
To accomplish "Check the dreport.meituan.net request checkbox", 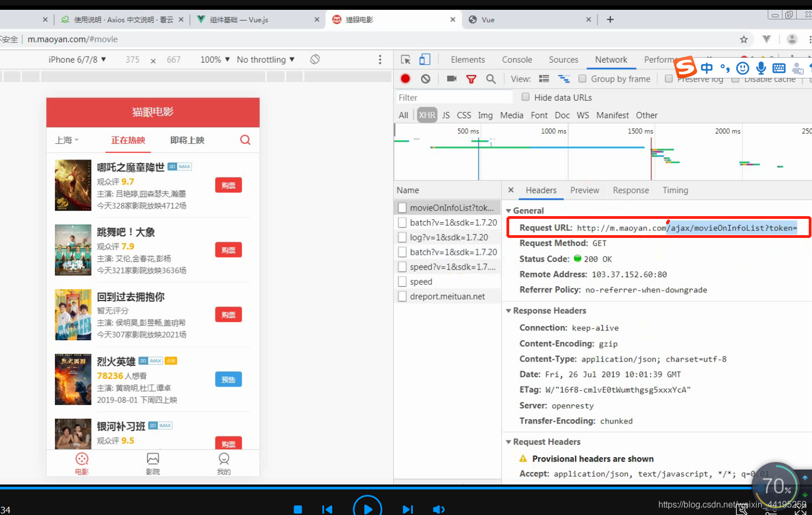I will pos(402,296).
